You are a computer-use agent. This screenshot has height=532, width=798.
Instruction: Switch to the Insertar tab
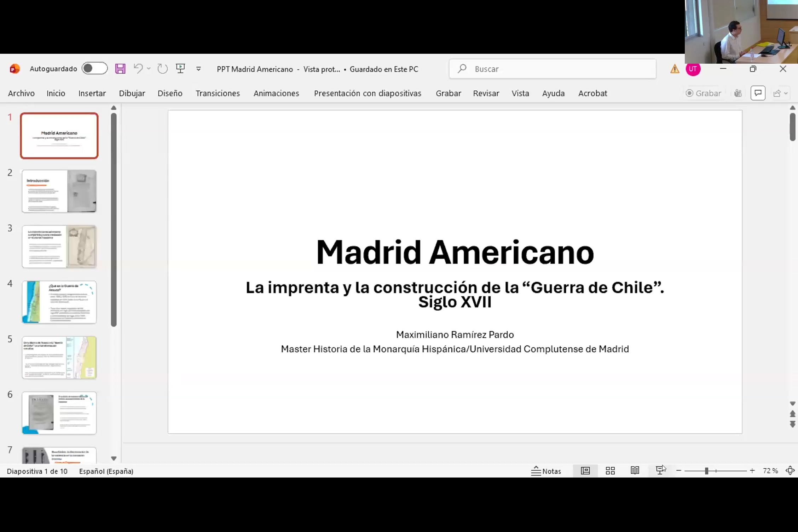(92, 93)
